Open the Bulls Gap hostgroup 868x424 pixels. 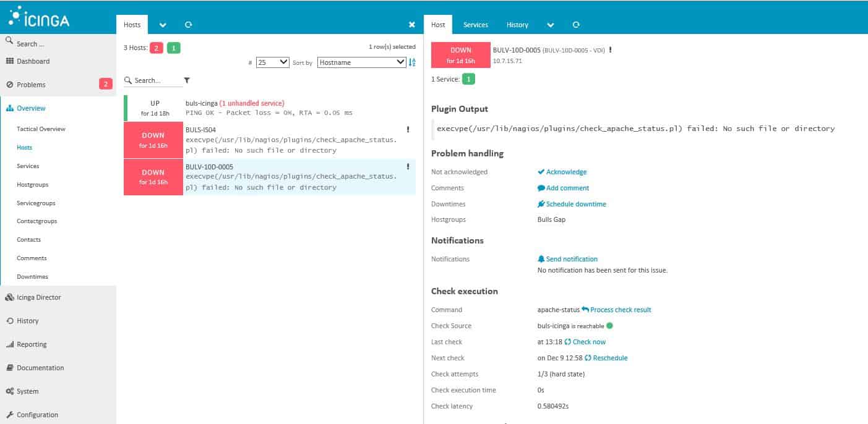click(x=551, y=219)
